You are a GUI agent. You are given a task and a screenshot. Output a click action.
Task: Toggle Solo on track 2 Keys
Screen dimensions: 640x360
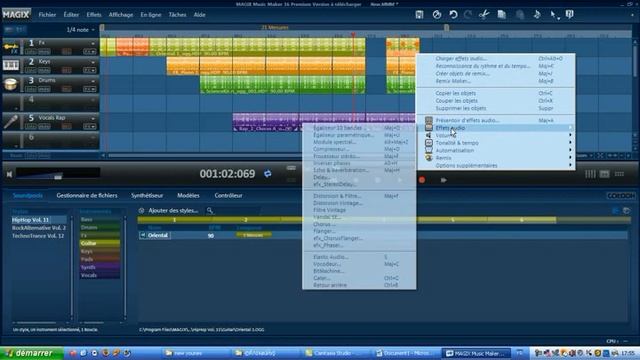coord(31,71)
